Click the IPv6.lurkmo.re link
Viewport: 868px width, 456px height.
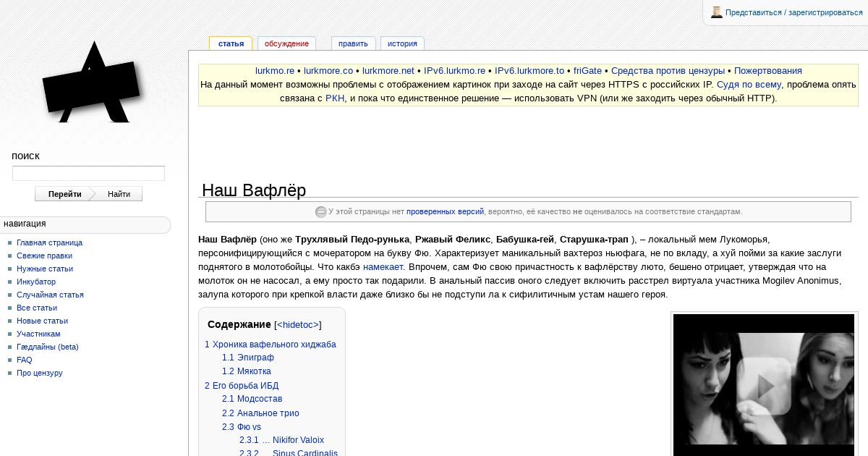point(454,71)
